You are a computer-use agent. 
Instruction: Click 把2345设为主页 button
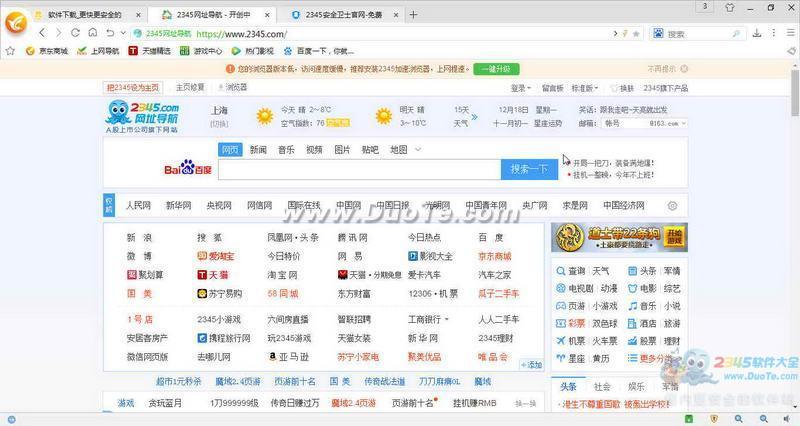coord(133,88)
